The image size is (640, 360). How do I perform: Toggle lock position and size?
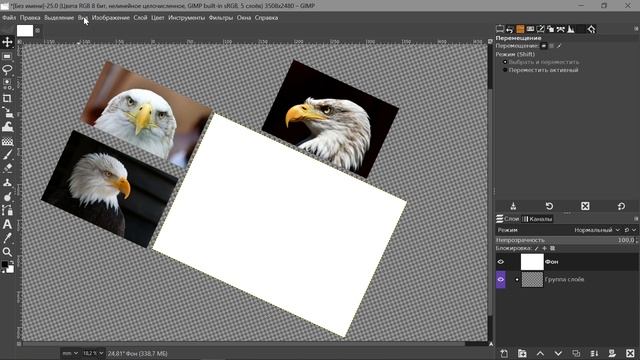(x=544, y=248)
